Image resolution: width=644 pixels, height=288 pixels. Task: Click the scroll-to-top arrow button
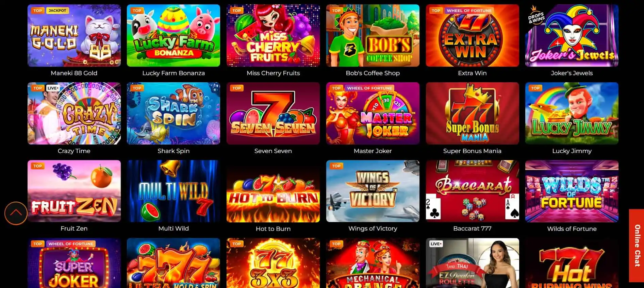16,213
